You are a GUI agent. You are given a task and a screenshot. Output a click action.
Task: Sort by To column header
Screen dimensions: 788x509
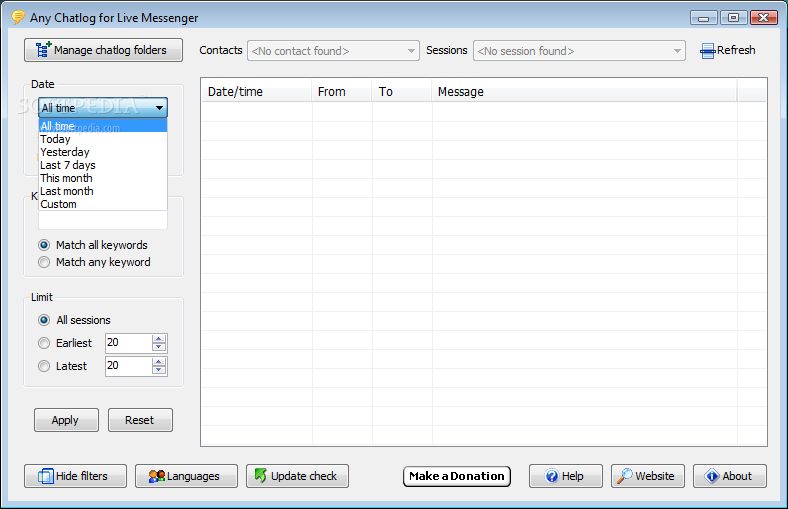402,91
